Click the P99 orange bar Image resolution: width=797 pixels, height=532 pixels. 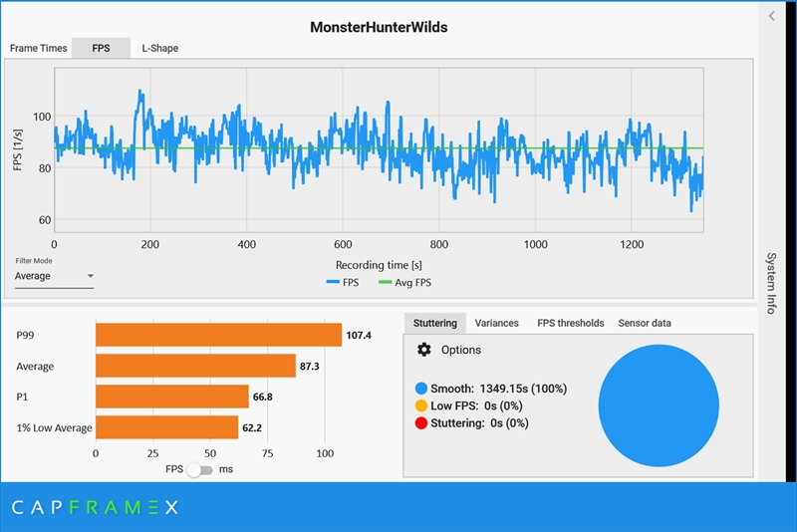[218, 335]
